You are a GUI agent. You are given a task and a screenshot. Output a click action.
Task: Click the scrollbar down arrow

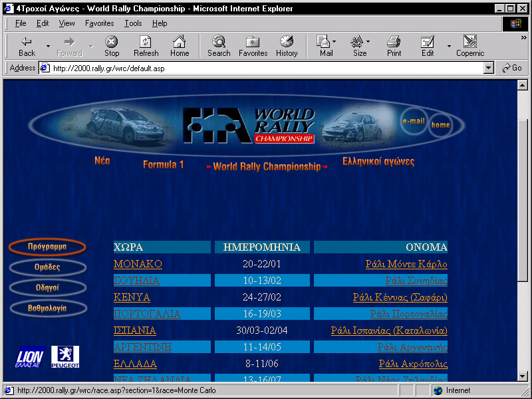(523, 376)
